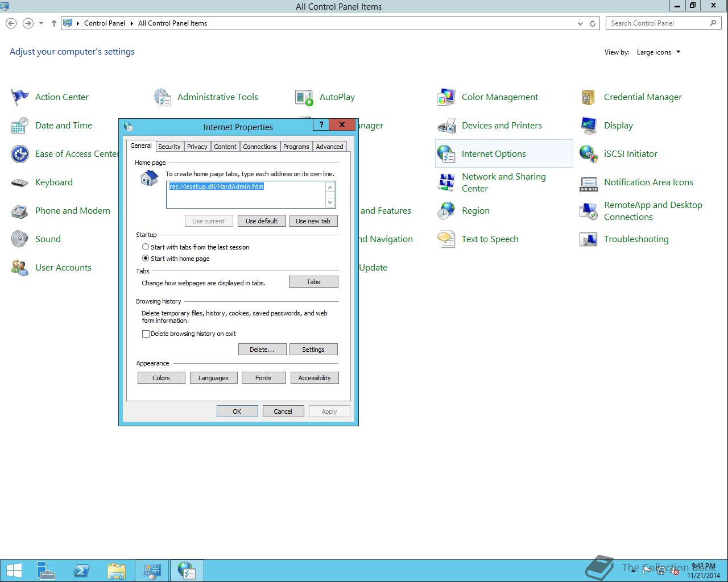
Task: Launch PowerShell from the taskbar
Action: (x=81, y=571)
